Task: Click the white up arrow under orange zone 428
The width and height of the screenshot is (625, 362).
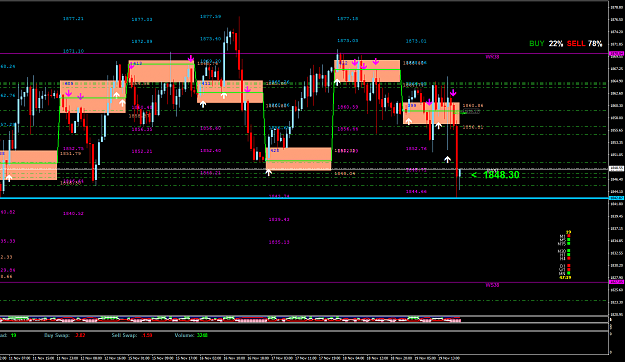Action: point(269,172)
